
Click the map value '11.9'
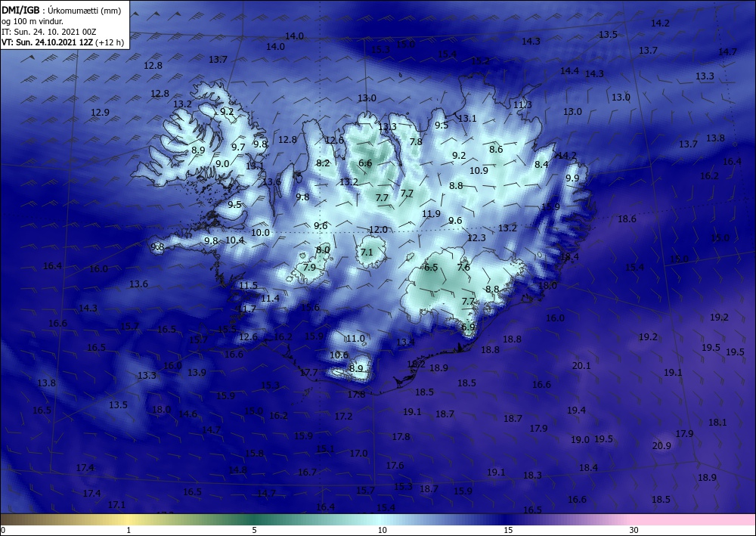point(431,213)
